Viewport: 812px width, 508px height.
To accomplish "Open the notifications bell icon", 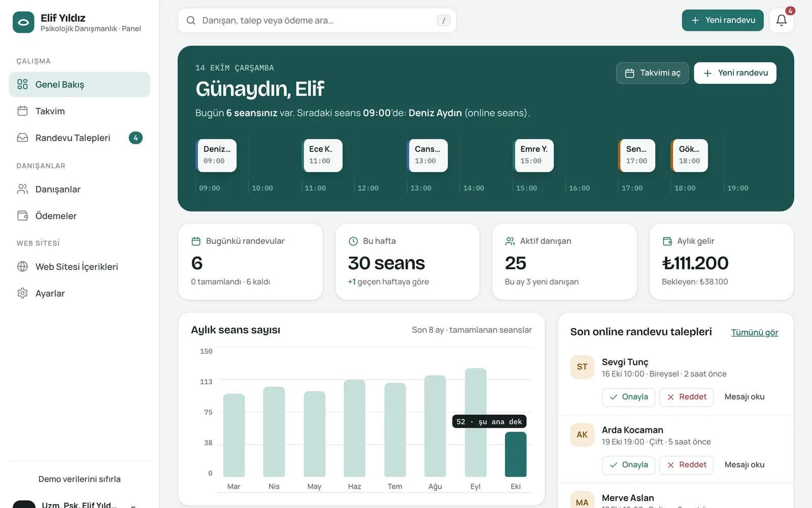I will pos(781,20).
